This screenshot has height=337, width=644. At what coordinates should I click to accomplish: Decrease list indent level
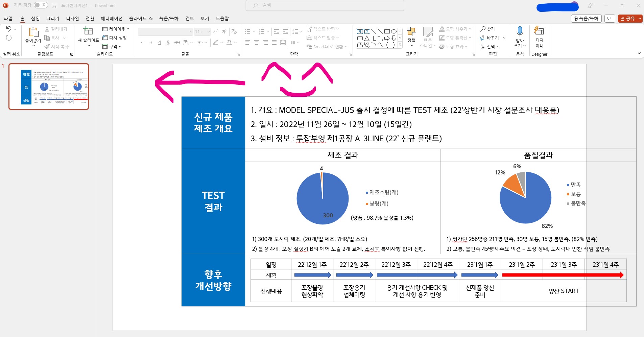(x=277, y=32)
